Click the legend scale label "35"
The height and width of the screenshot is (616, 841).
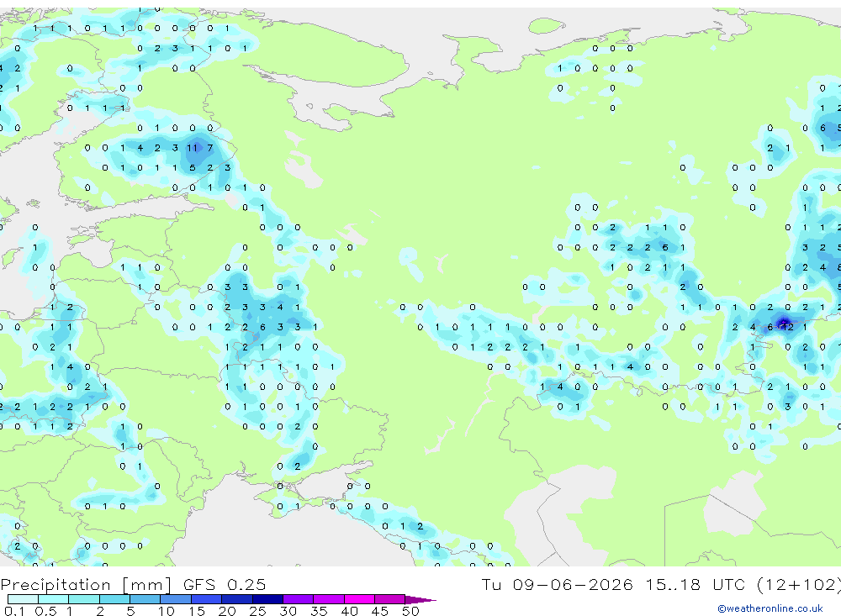click(x=319, y=611)
